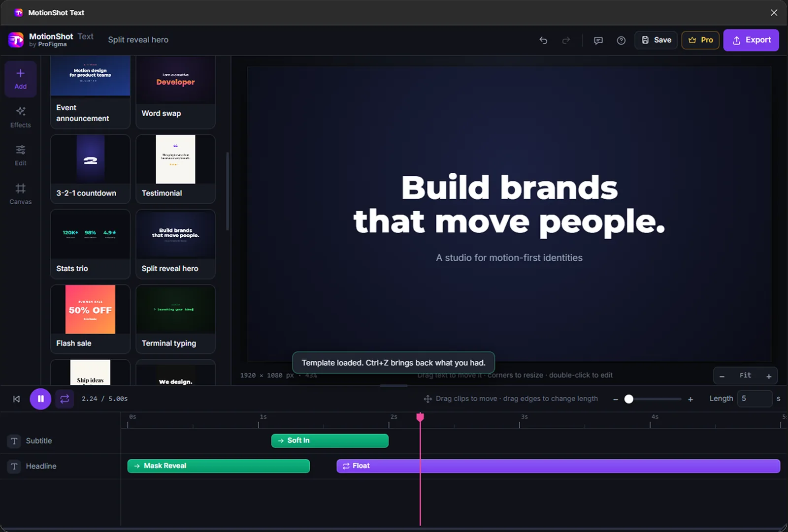Click the template panel scrollbar
This screenshot has width=788, height=532.
(x=228, y=191)
